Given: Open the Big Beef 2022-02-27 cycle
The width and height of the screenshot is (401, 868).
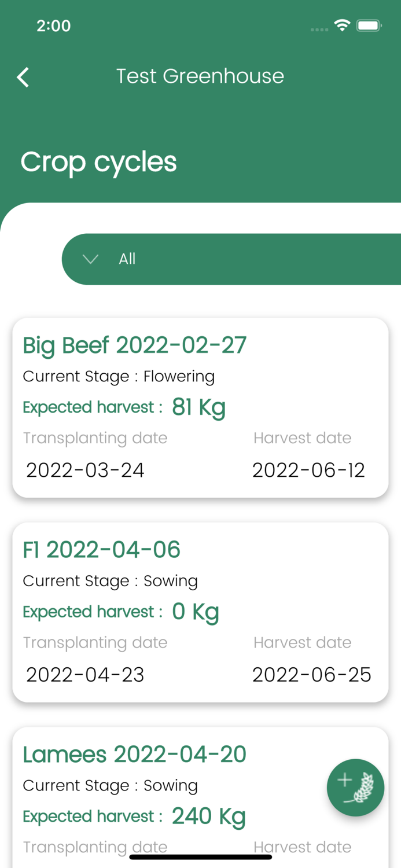Looking at the screenshot, I should pos(134,345).
